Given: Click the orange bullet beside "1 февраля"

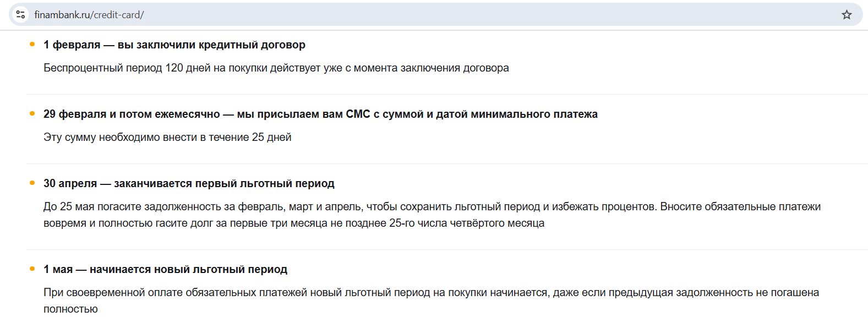Looking at the screenshot, I should pyautogui.click(x=32, y=44).
